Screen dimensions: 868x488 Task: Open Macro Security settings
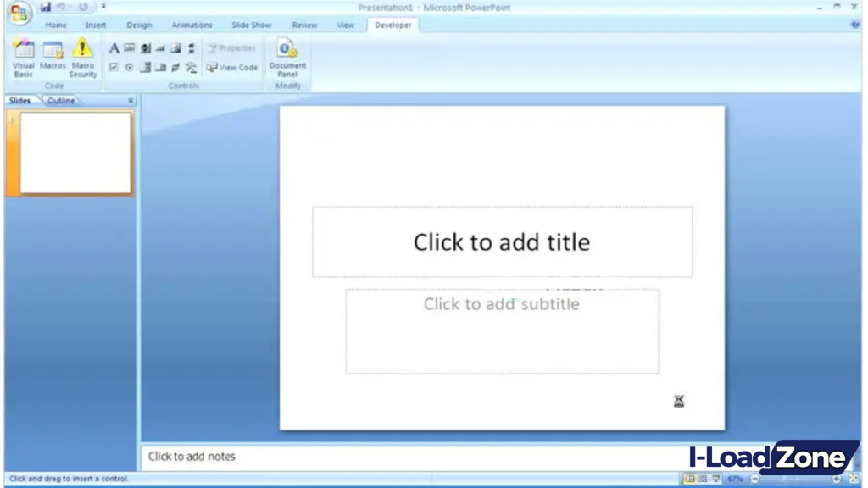tap(82, 56)
